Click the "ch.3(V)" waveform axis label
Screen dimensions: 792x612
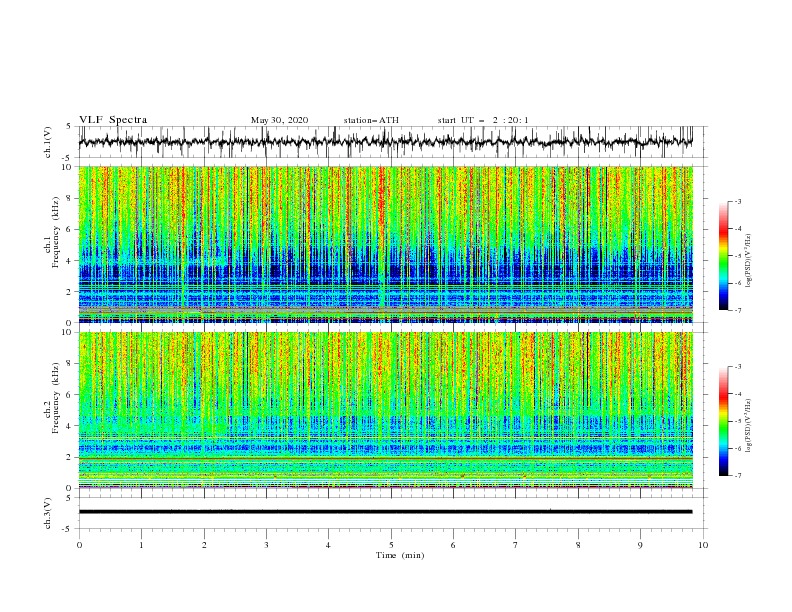48,513
